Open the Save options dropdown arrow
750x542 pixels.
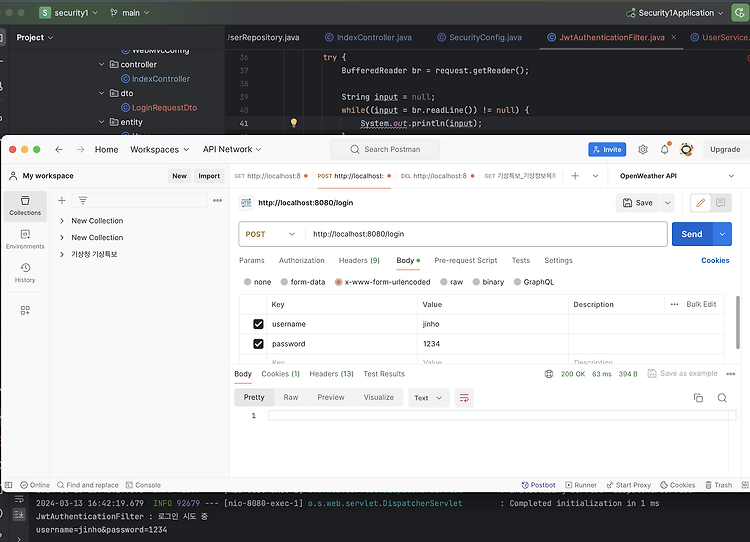click(667, 203)
